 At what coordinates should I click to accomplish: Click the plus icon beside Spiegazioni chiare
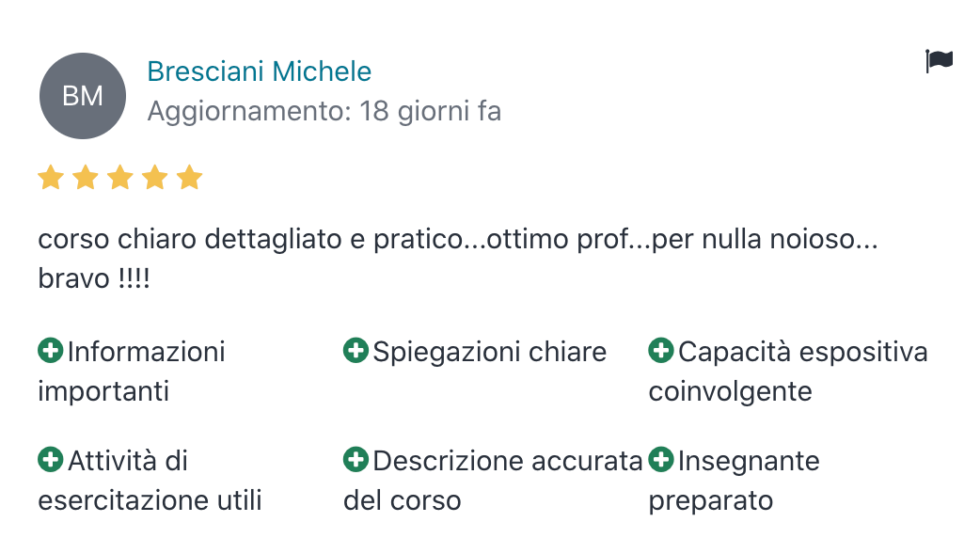point(356,352)
